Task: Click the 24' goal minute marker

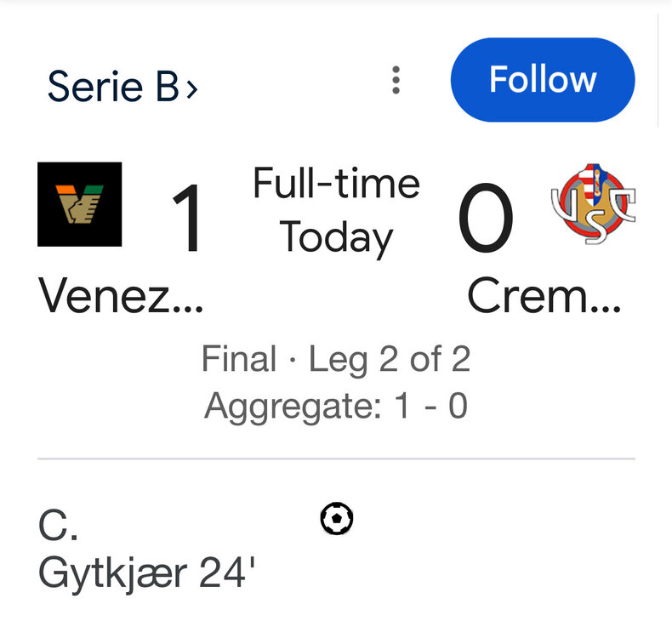Action: pyautogui.click(x=228, y=574)
